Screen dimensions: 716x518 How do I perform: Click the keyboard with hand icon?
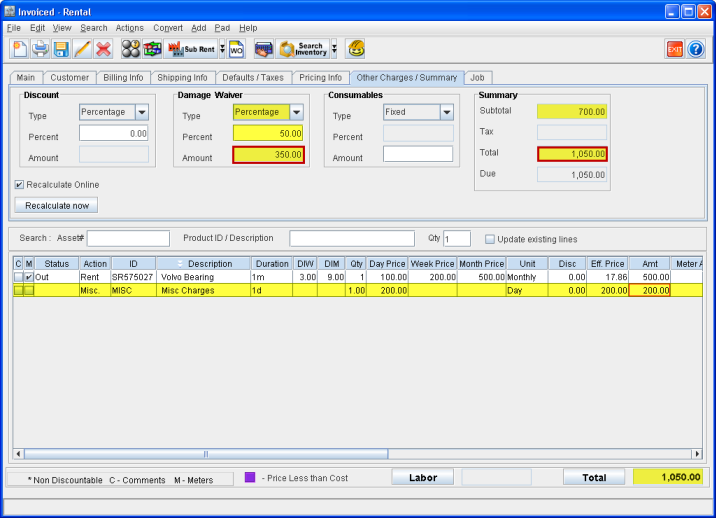[x=263, y=48]
